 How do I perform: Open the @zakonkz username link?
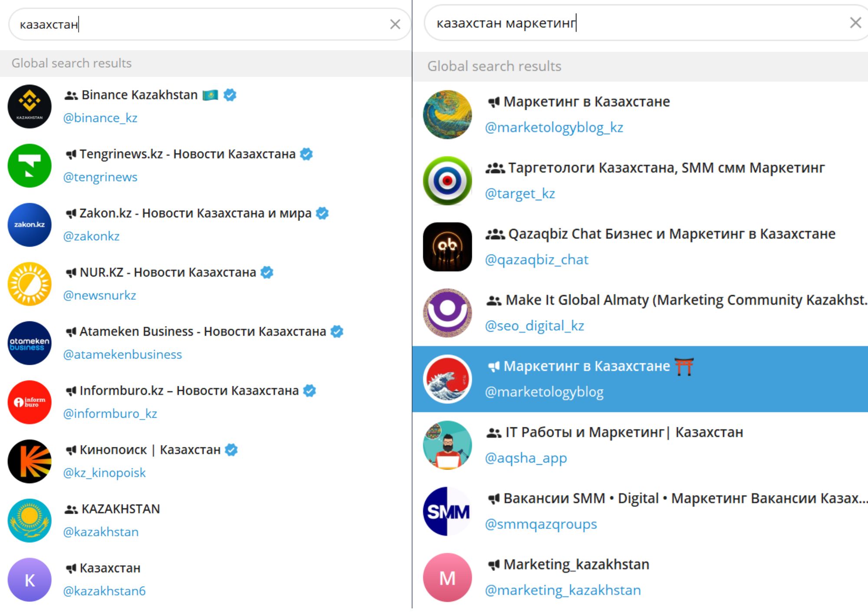pos(91,236)
